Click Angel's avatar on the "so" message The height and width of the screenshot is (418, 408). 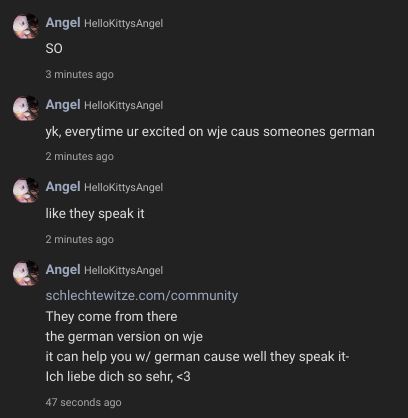26,26
